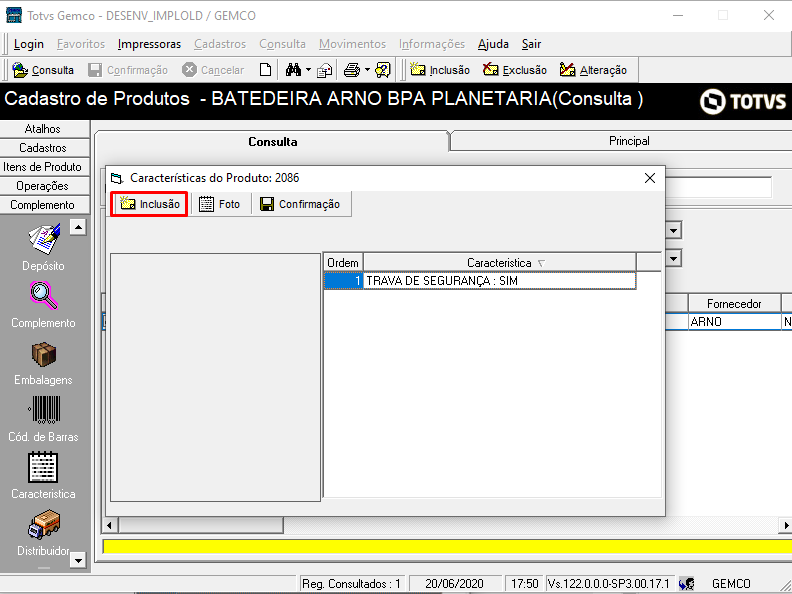Image resolution: width=792 pixels, height=594 pixels.
Task: Switch to the Principal tab
Action: (629, 141)
